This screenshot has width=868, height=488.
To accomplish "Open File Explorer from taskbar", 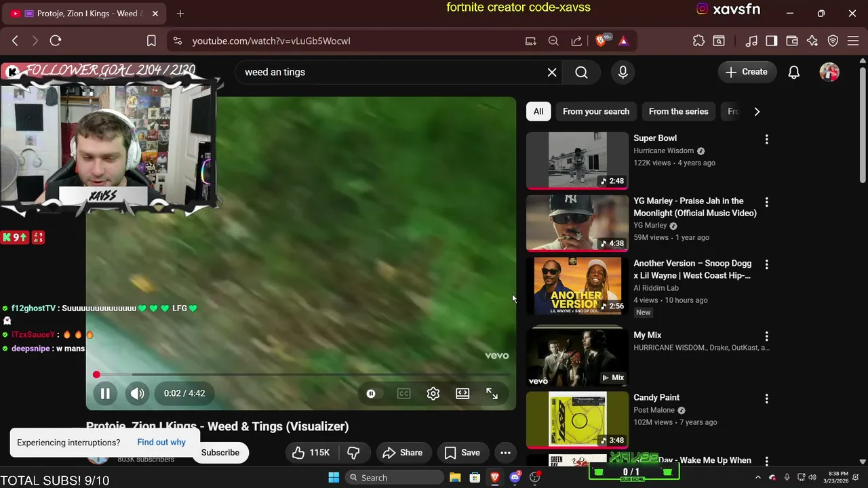I will (x=455, y=477).
